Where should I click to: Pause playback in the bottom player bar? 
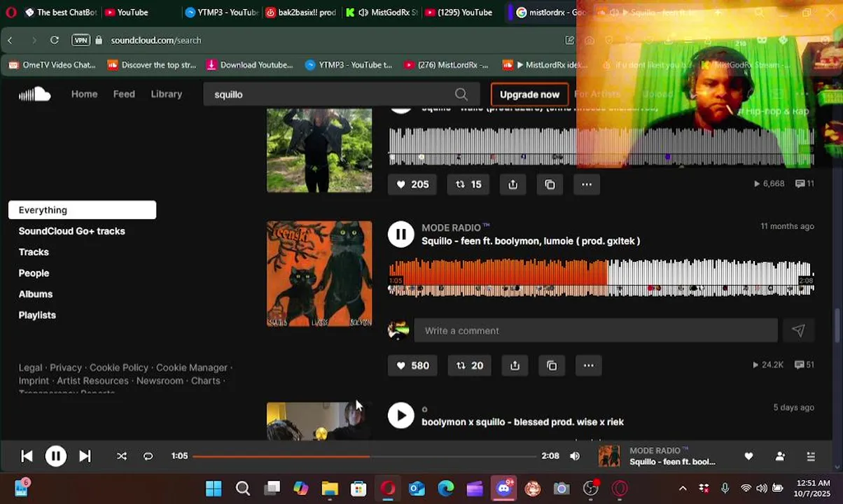[56, 456]
